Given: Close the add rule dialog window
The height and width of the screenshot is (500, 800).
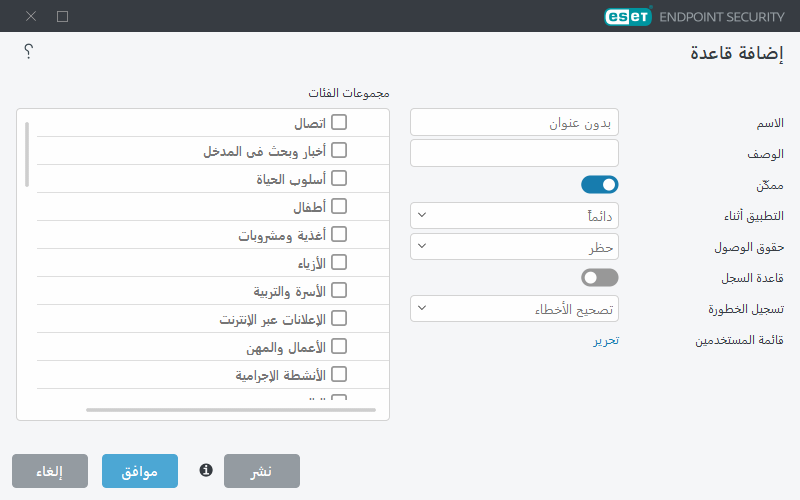Looking at the screenshot, I should coord(31,16).
